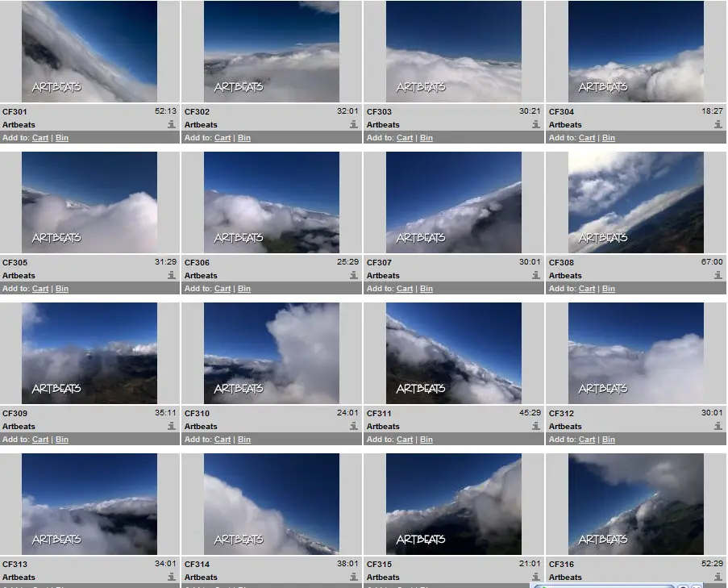Add clip CF312 to Bin
The width and height of the screenshot is (728, 588).
pyautogui.click(x=609, y=440)
